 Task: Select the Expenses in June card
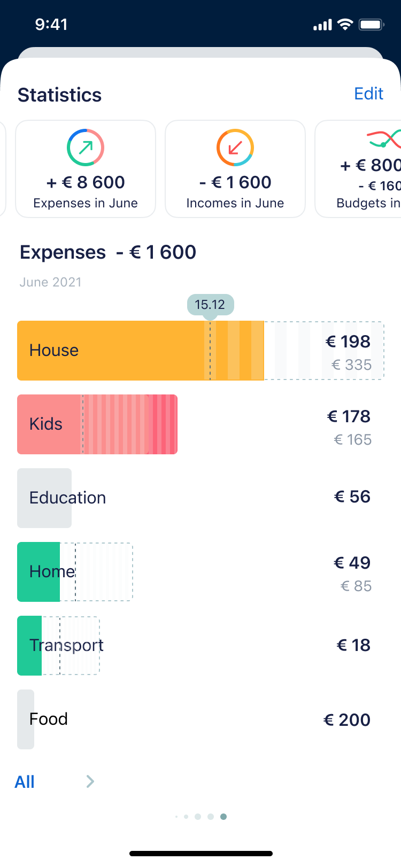point(86,169)
